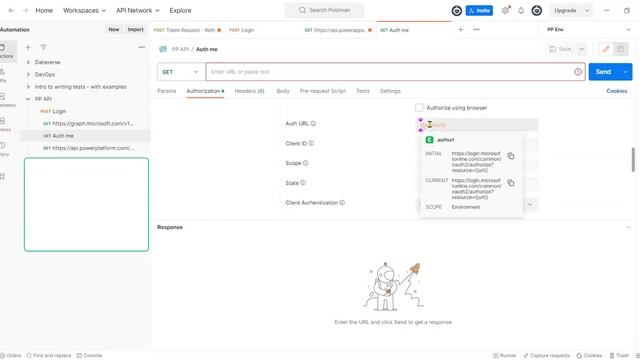Viewport: 640px width, 360px height.
Task: Copy the INITIAL authurl value
Action: click(511, 156)
